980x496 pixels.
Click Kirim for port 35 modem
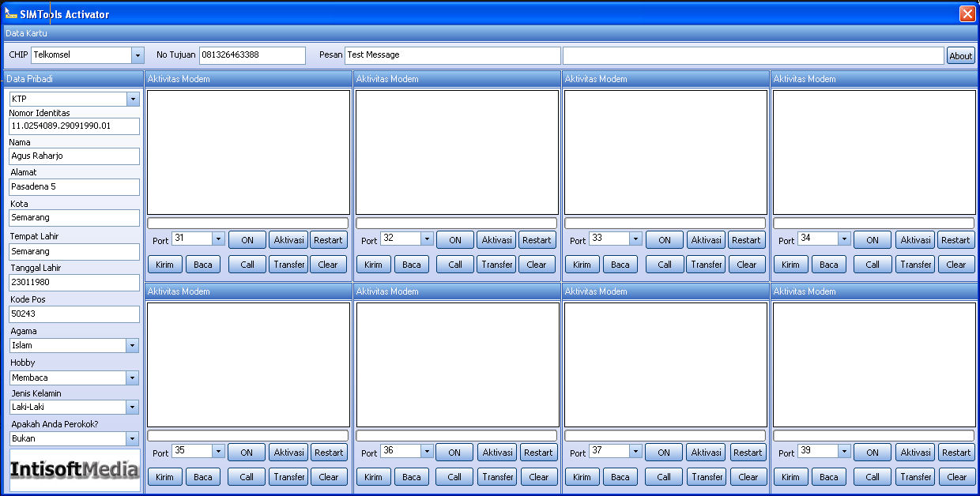(x=165, y=477)
